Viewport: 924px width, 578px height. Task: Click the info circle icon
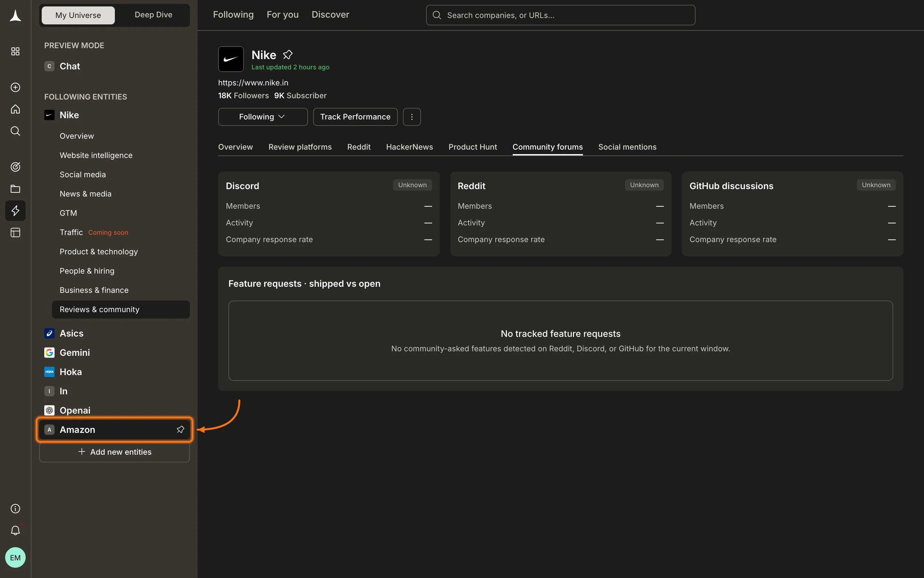[15, 508]
